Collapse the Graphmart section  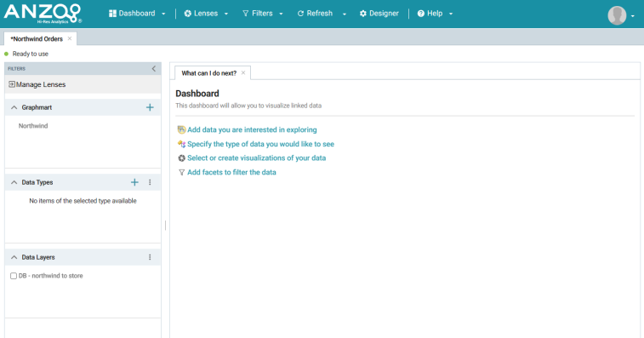[14, 107]
